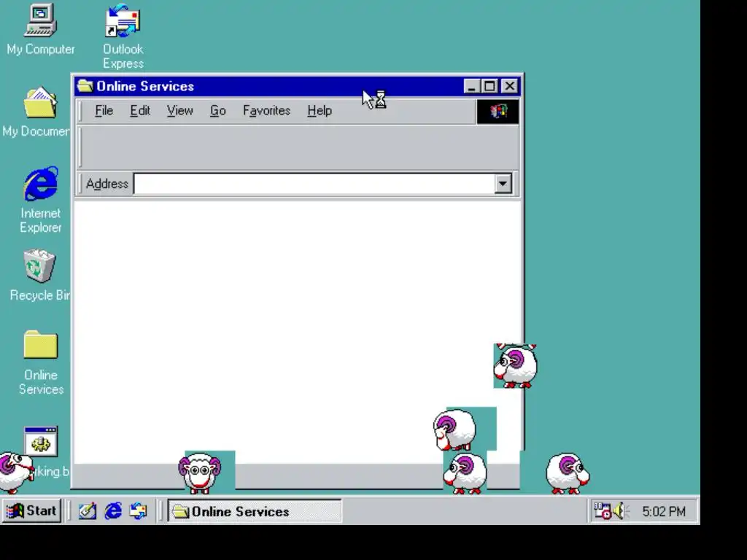Click the Windows flag throbber logo

pos(498,112)
